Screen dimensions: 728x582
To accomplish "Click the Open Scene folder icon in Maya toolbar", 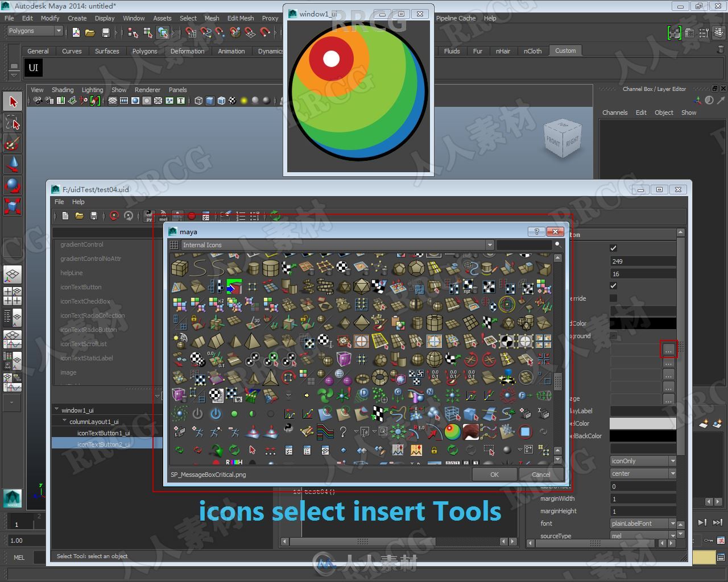I will tap(90, 32).
